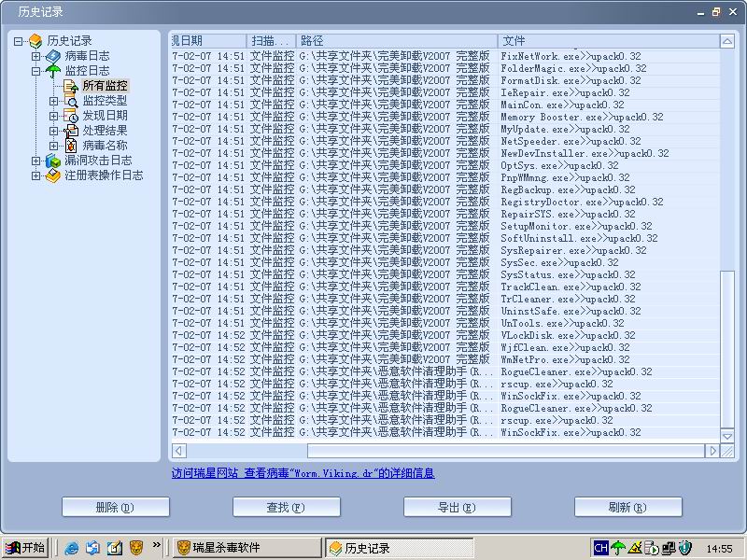Click the 监控日志 umbrella icon
The height and width of the screenshot is (560, 747).
tap(53, 71)
